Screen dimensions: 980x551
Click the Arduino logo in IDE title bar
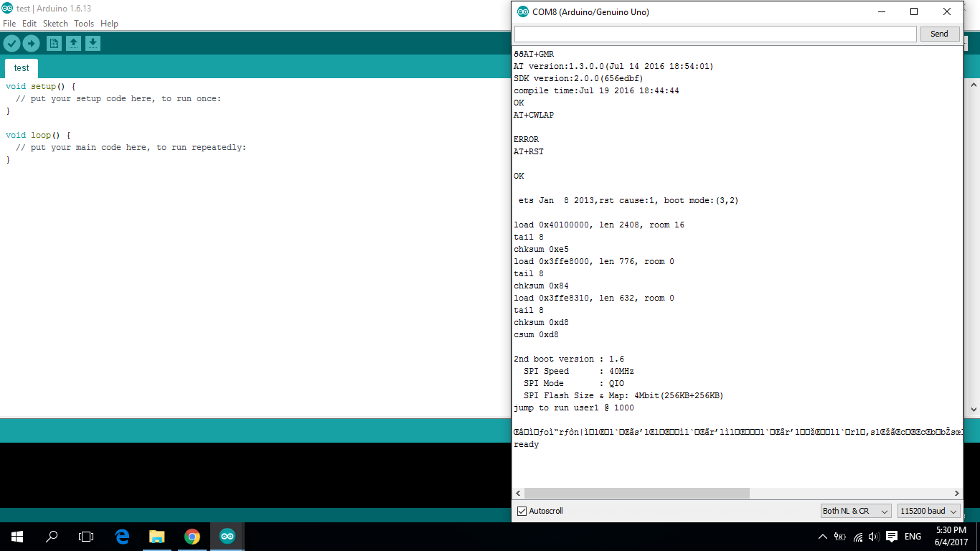[7, 8]
